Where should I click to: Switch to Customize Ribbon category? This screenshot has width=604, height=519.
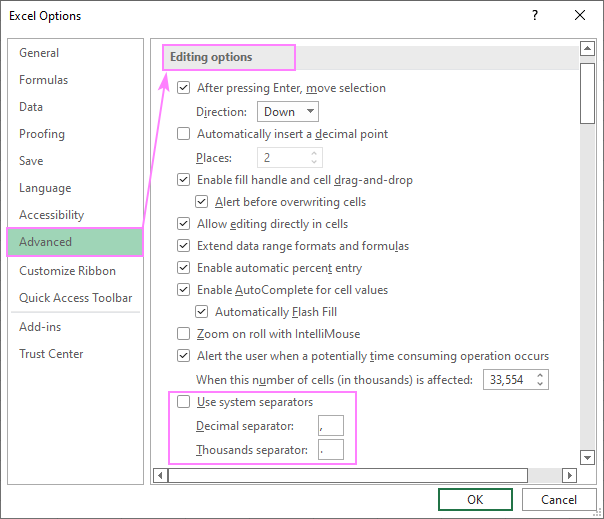pyautogui.click(x=67, y=271)
